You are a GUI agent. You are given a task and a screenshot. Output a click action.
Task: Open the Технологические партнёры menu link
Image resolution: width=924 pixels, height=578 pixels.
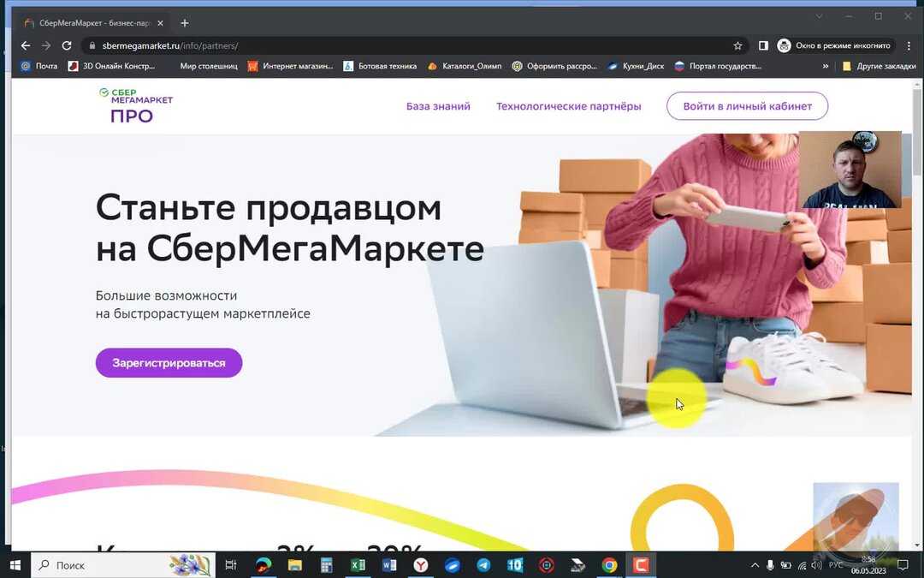(x=568, y=106)
